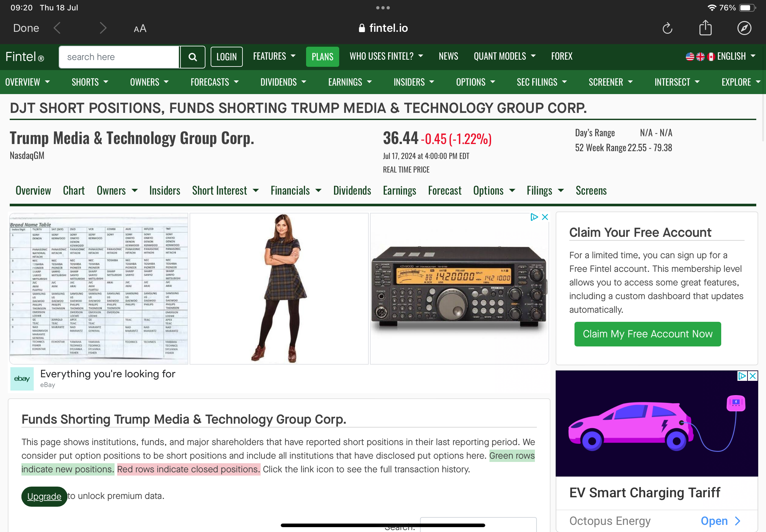Open the FOREX menu item
Viewport: 766px width, 532px height.
pyautogui.click(x=562, y=56)
